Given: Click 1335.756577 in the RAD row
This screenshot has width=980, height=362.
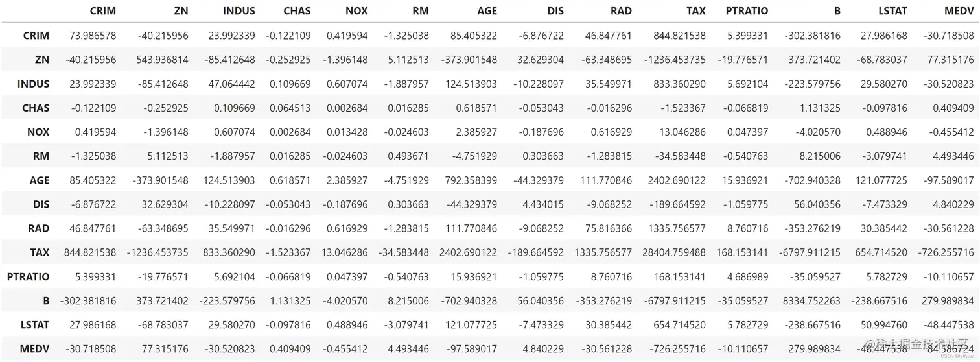Looking at the screenshot, I should [x=677, y=228].
